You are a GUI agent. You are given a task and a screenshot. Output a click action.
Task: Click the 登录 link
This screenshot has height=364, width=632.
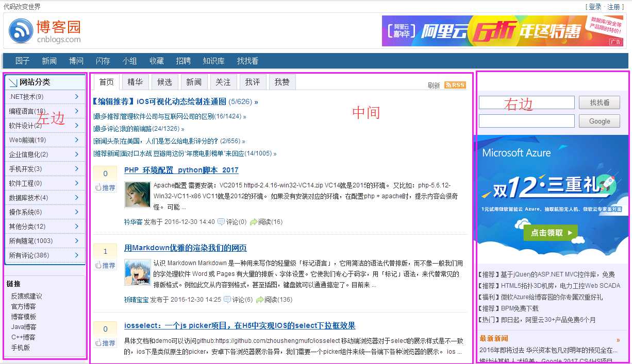coord(595,7)
